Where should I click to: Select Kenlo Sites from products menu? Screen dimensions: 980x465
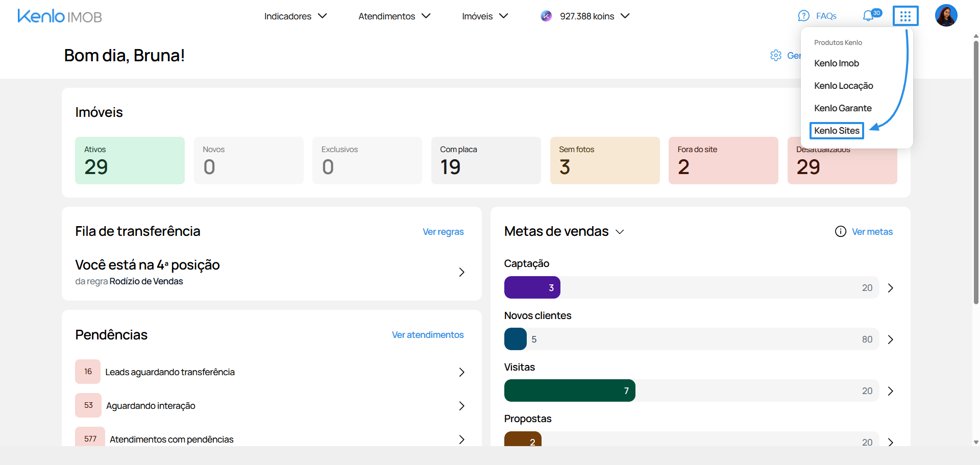[x=837, y=131]
